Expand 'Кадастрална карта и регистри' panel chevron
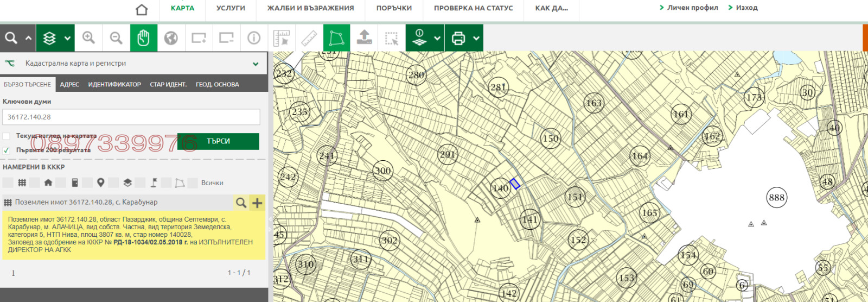Image resolution: width=868 pixels, height=302 pixels. pyautogui.click(x=256, y=64)
